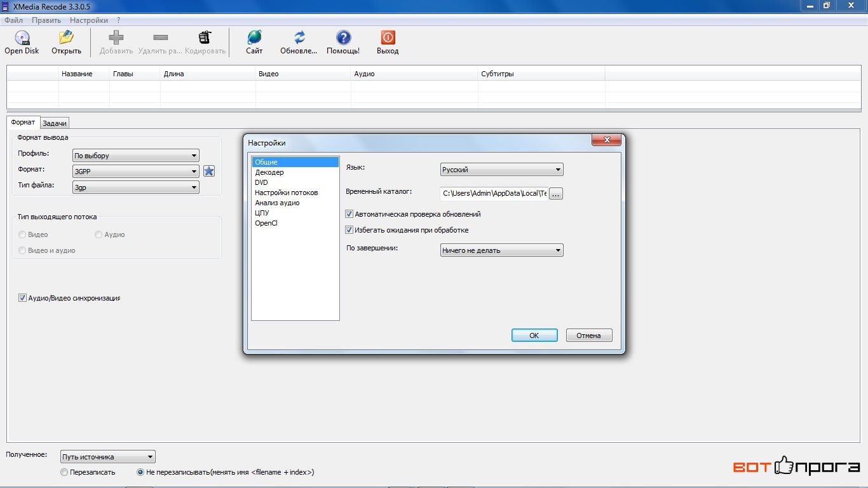Open the Файл menu

point(13,20)
